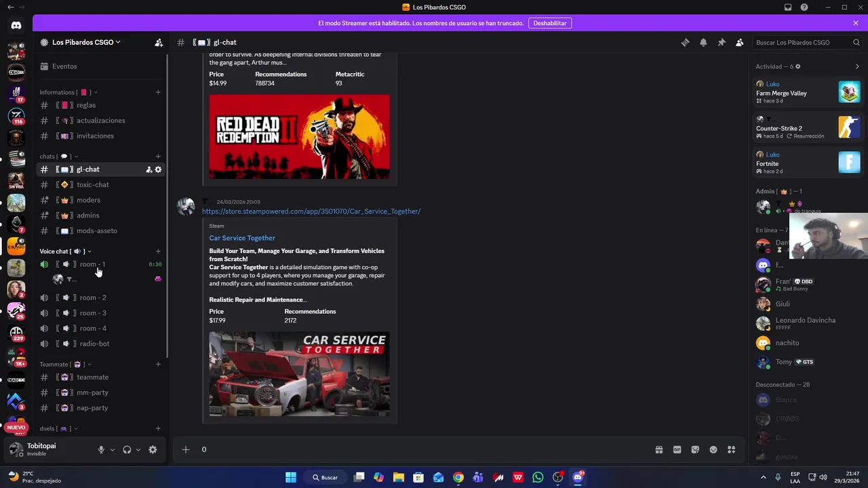Open Car Service Together embed title
868x488 pixels.
point(242,238)
